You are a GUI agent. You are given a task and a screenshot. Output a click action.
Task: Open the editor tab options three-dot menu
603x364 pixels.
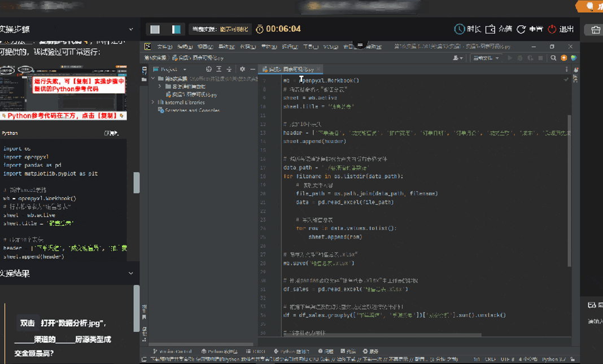tap(566, 69)
